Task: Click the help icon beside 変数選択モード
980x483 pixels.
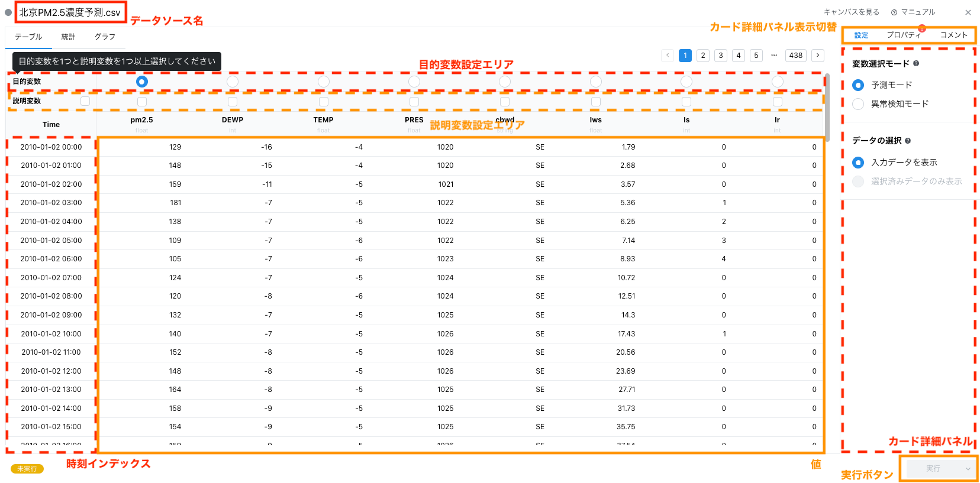Action: coord(916,63)
